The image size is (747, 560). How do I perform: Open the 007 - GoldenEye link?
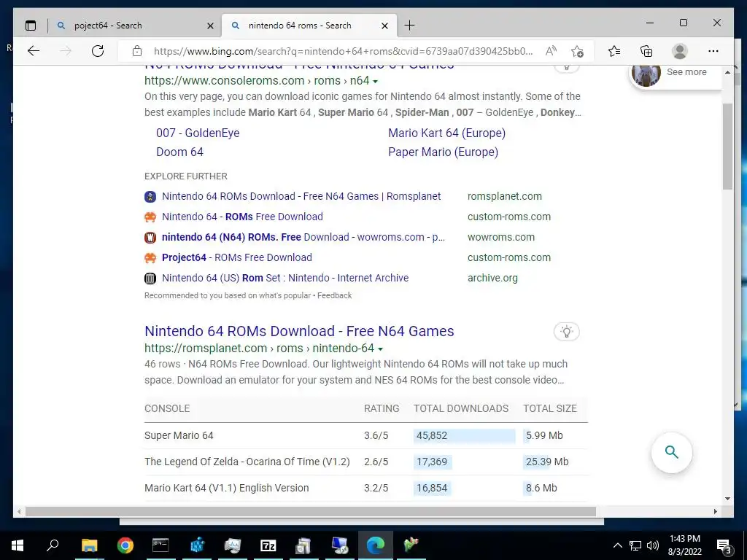click(x=198, y=133)
